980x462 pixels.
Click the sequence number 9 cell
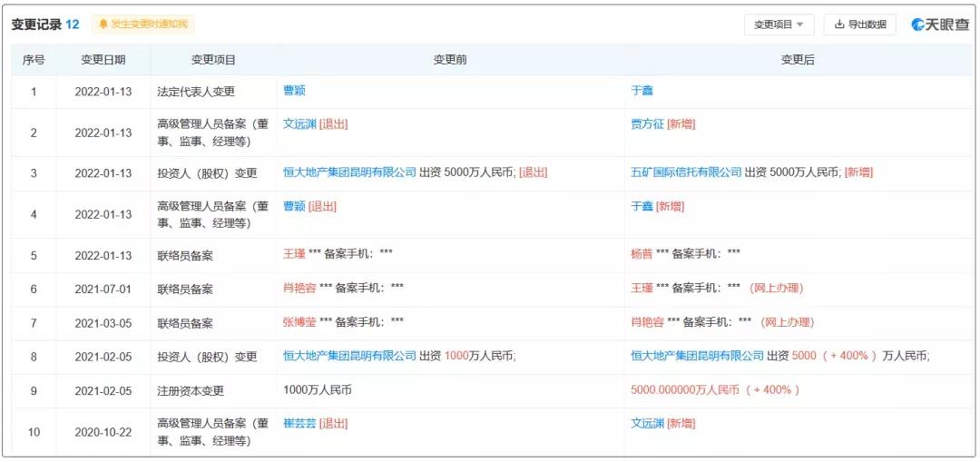[x=34, y=390]
